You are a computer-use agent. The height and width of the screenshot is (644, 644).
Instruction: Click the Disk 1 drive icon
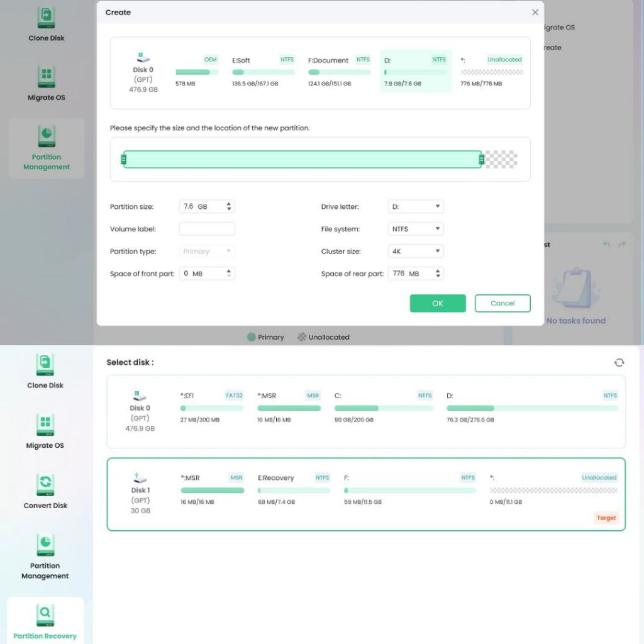(x=140, y=478)
